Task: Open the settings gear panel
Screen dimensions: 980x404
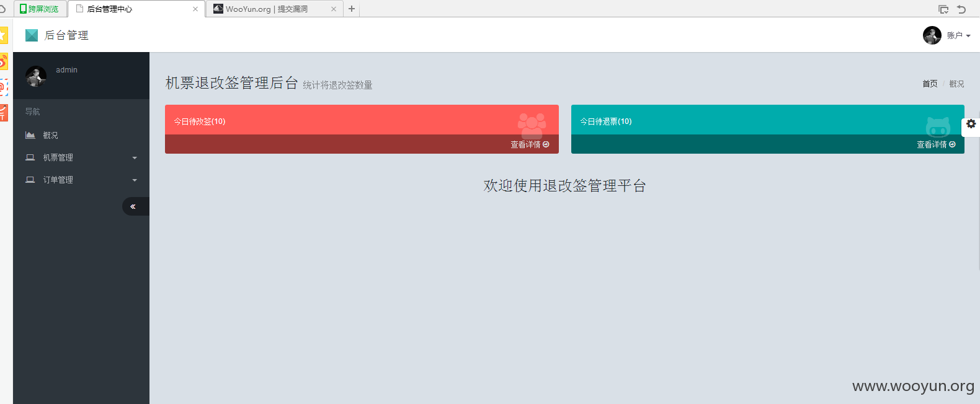Action: [x=971, y=124]
